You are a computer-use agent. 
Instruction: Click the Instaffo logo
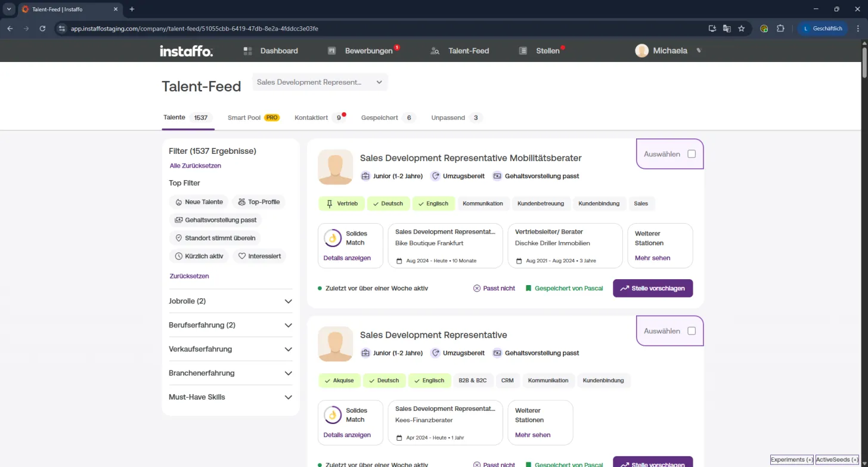(x=186, y=51)
